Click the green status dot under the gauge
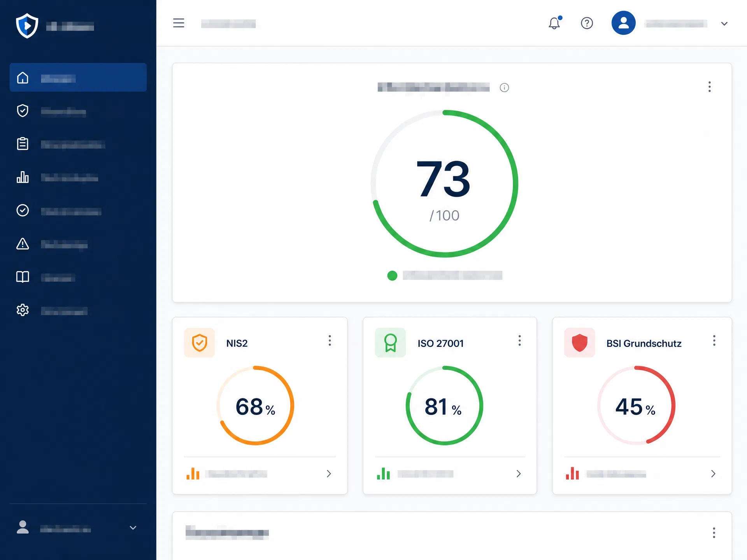The width and height of the screenshot is (747, 560). click(x=392, y=276)
